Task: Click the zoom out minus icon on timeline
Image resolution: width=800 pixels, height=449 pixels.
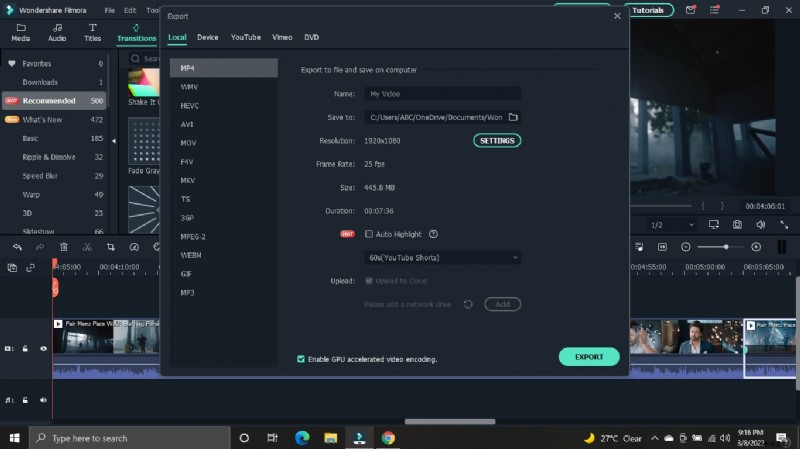Action: [686, 247]
